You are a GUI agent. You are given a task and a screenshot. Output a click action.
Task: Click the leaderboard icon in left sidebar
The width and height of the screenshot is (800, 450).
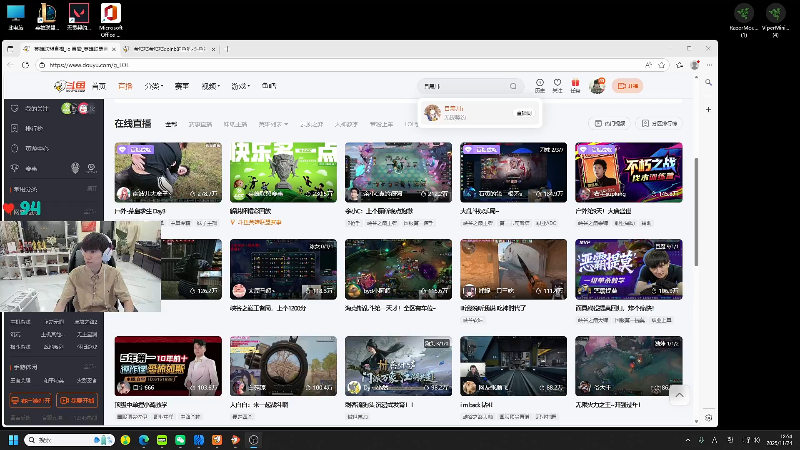coord(15,128)
